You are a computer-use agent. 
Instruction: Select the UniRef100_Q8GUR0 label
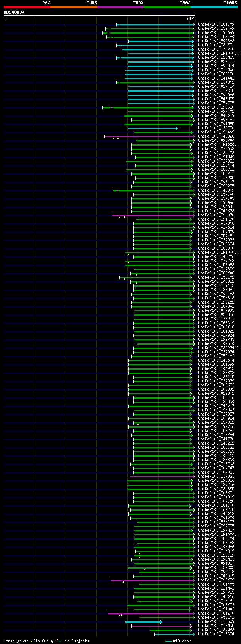tap(216, 402)
